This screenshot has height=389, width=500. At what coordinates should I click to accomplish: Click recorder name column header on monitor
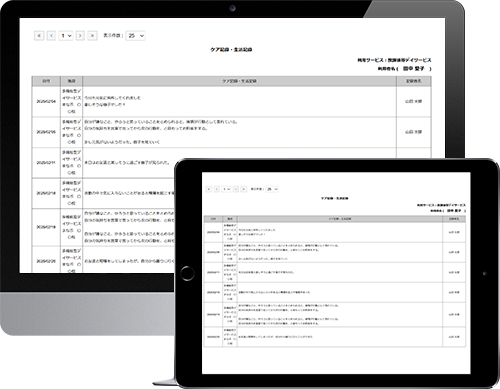pos(414,81)
